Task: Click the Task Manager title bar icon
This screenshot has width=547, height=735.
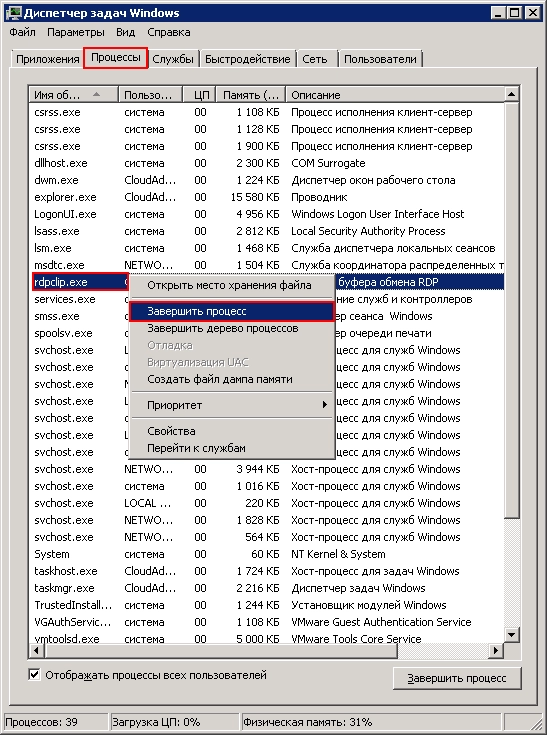Action: pos(13,13)
